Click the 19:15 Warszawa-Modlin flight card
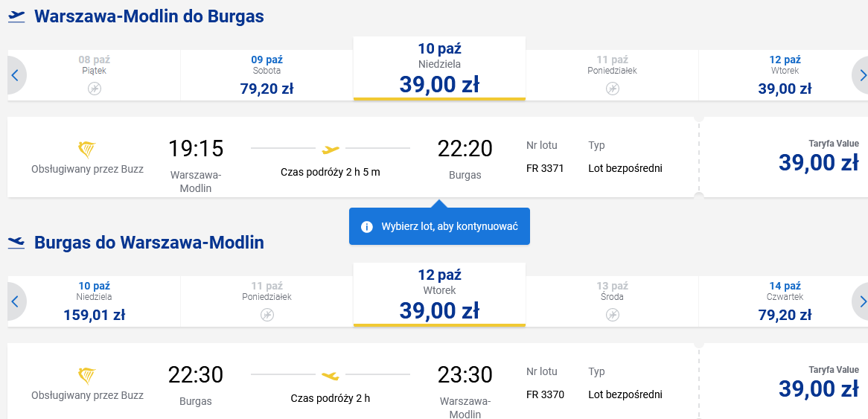 point(353,156)
